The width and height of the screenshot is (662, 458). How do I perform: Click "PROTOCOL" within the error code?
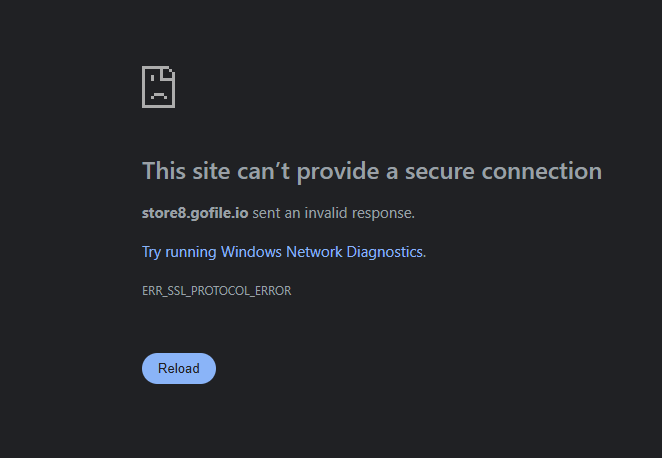pos(217,291)
